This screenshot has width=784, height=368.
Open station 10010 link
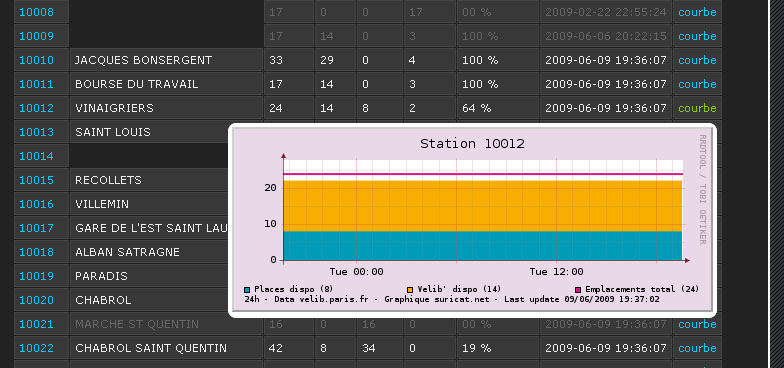pos(36,60)
